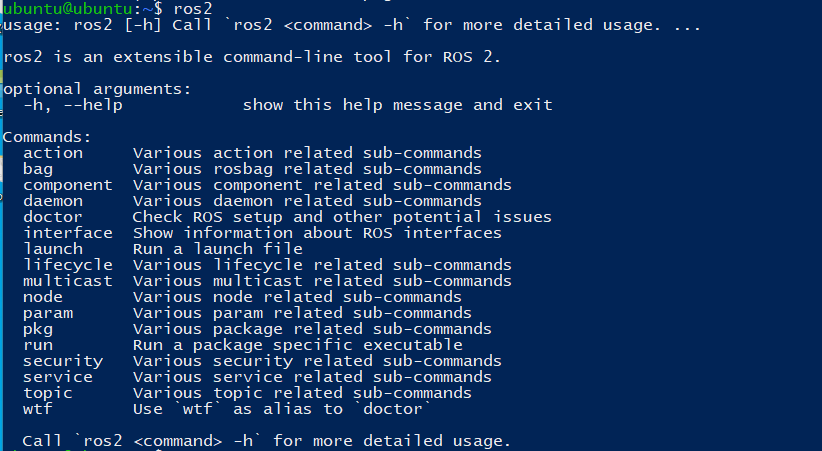Select the 'interface' command name
Viewport: 822px width, 451px height.
[x=67, y=233]
